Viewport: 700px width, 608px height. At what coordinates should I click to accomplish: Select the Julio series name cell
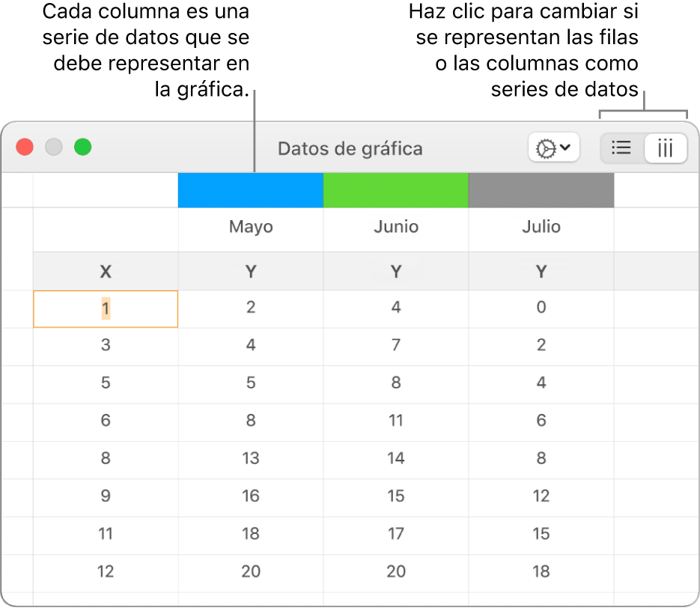click(x=541, y=227)
